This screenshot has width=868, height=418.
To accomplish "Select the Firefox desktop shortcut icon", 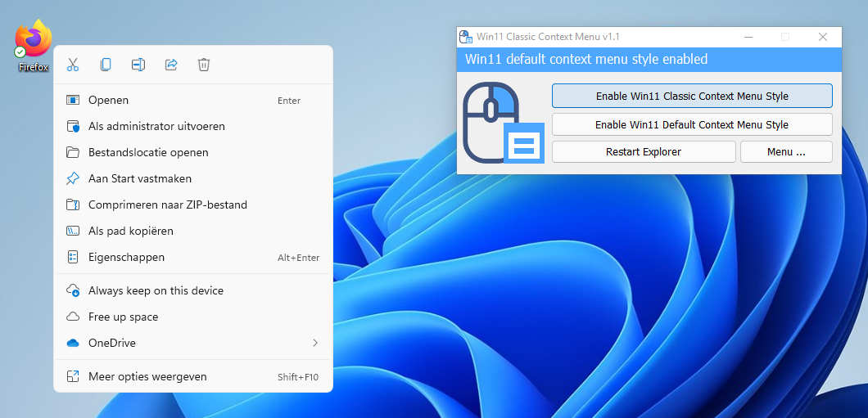I will (x=34, y=41).
